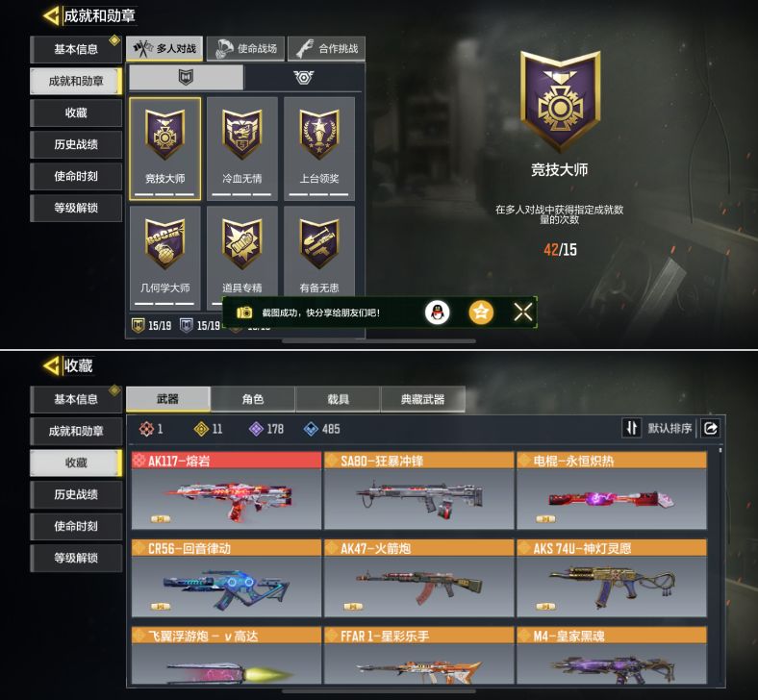Open the AK117-熔岩 weapon card
The height and width of the screenshot is (700, 758).
[226, 490]
